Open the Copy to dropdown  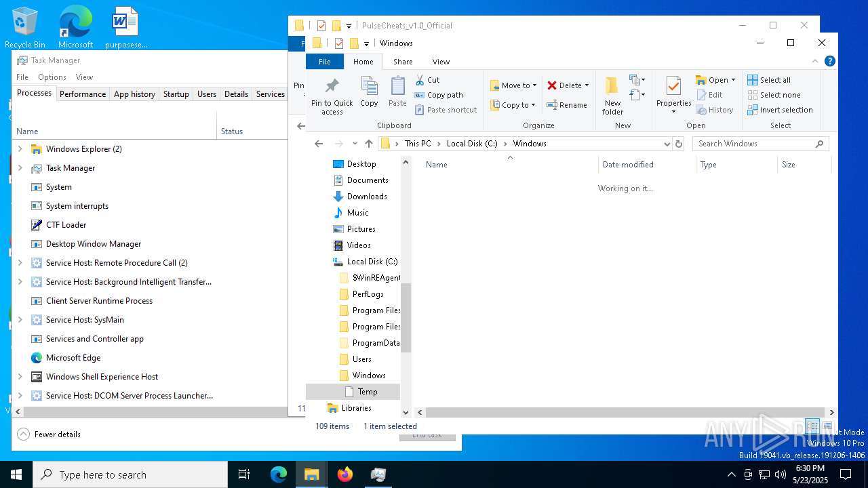(x=513, y=105)
